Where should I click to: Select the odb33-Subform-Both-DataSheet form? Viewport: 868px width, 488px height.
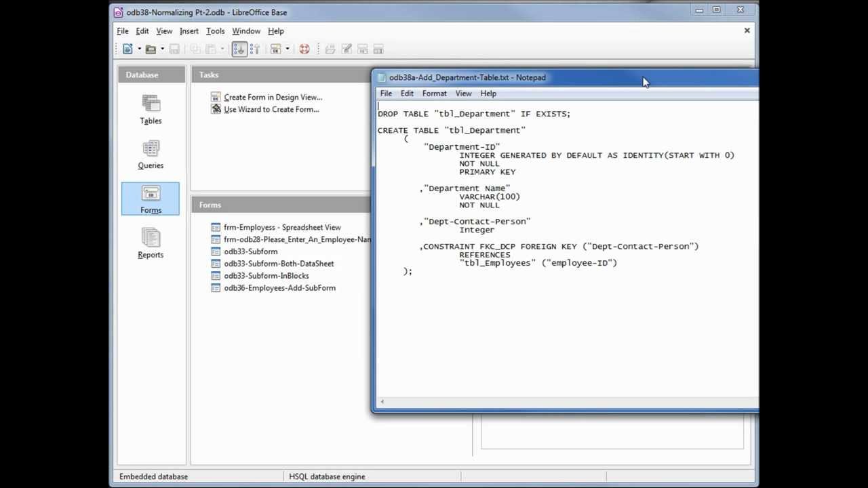[x=279, y=264]
